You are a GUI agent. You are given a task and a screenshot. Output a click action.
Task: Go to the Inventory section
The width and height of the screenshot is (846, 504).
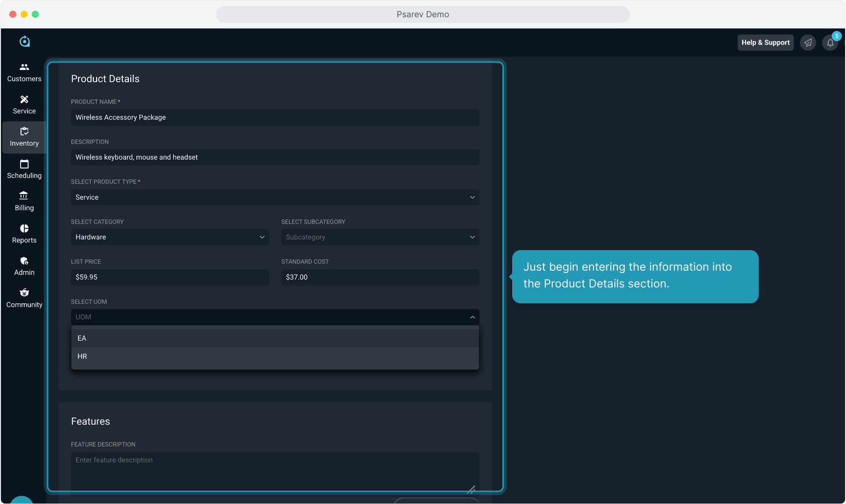(x=24, y=137)
